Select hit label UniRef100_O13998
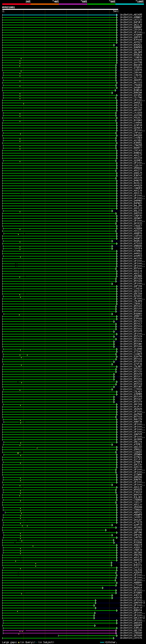Viewport: 146px width, 644px height. (x=131, y=349)
